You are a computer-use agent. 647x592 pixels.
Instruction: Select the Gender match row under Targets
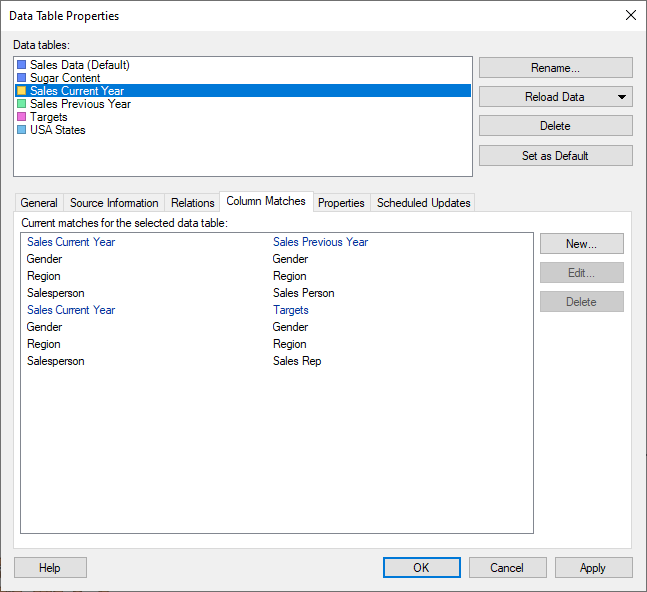[276, 327]
